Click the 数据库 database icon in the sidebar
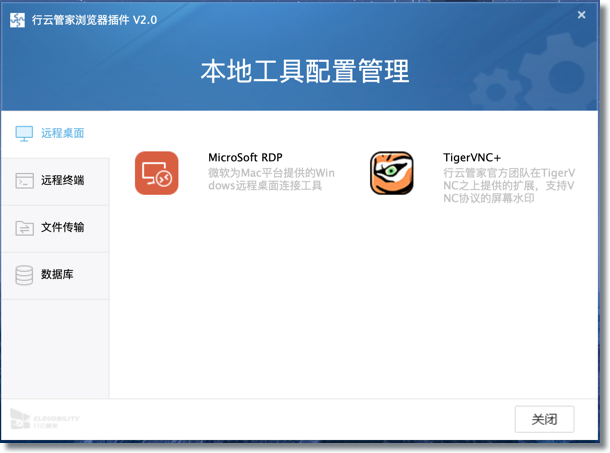Viewport: 610px width, 453px height. (x=24, y=275)
